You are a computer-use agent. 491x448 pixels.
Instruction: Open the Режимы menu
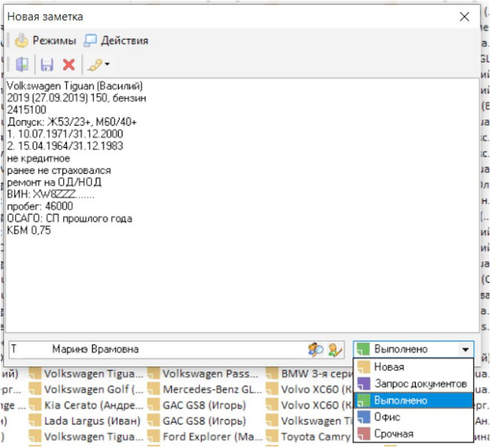pos(45,40)
